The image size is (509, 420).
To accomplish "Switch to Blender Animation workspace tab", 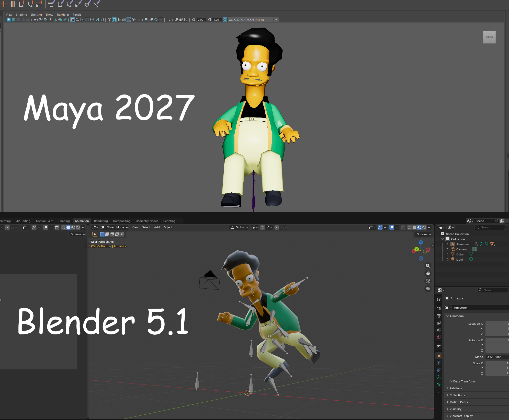I will 82,221.
